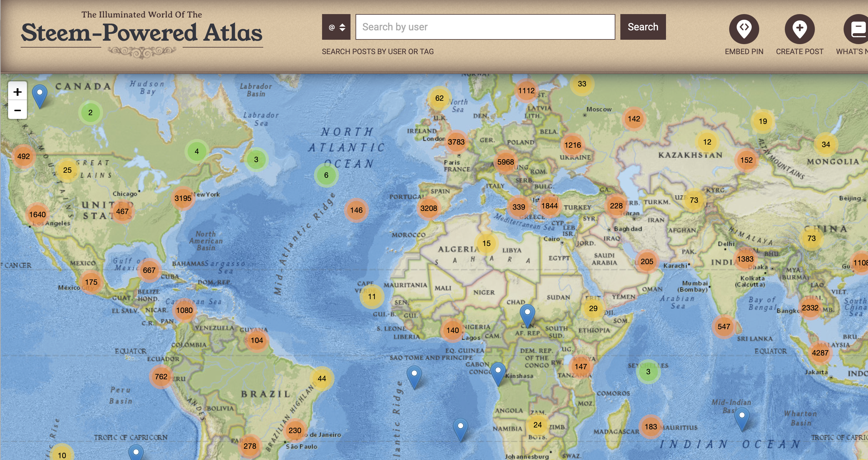Viewport: 868px width, 460px height.
Task: Expand the 1216 cluster over Ukraine
Action: click(x=573, y=145)
